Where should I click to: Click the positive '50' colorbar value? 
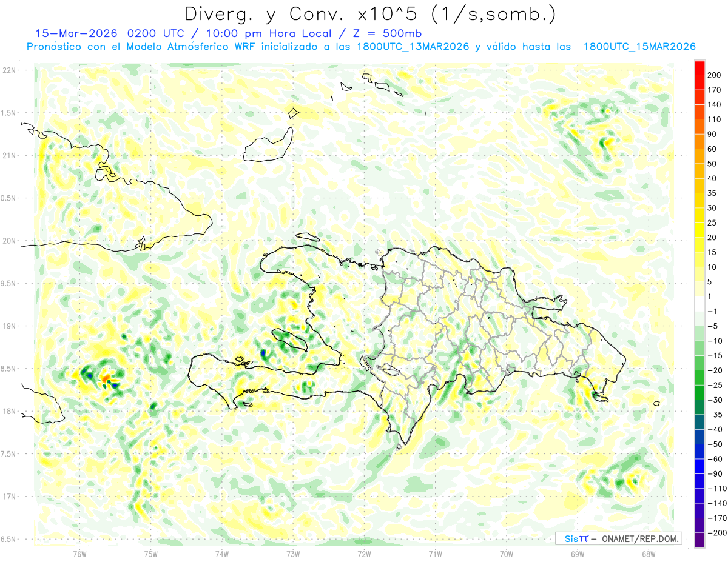713,164
